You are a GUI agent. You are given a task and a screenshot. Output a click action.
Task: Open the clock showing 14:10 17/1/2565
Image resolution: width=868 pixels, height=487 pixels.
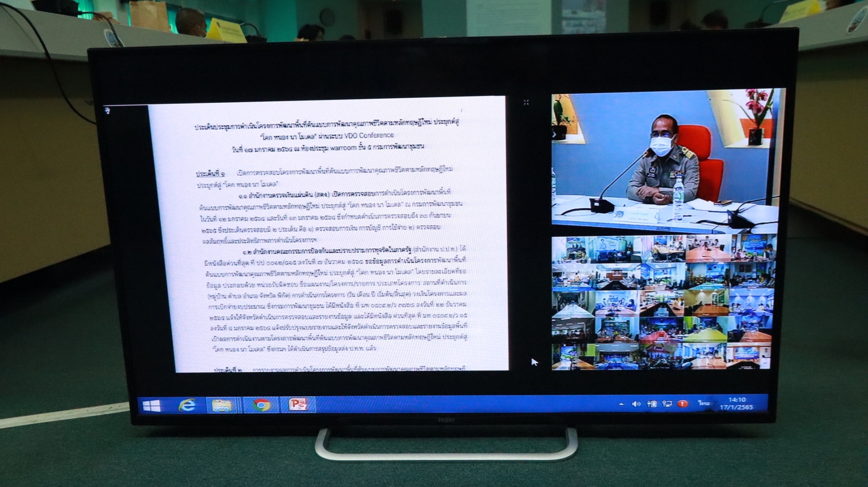(737, 403)
